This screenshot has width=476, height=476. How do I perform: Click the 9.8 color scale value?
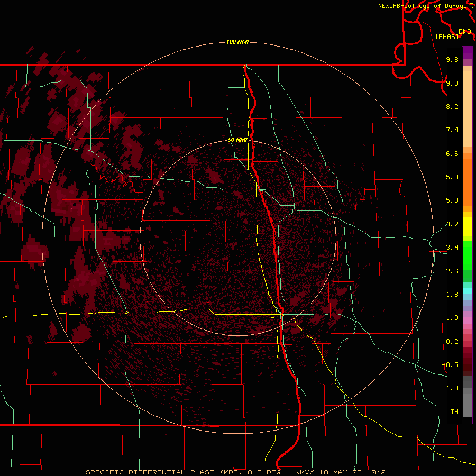(x=452, y=59)
